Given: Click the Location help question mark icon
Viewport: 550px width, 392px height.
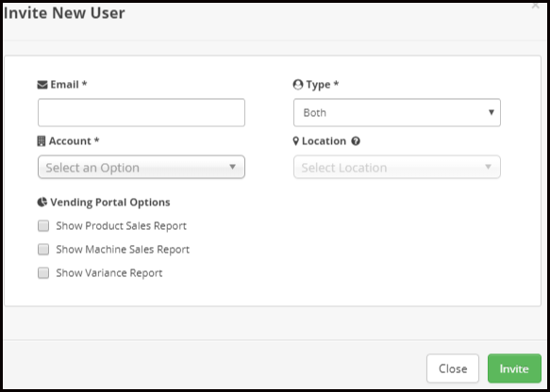Looking at the screenshot, I should [356, 141].
